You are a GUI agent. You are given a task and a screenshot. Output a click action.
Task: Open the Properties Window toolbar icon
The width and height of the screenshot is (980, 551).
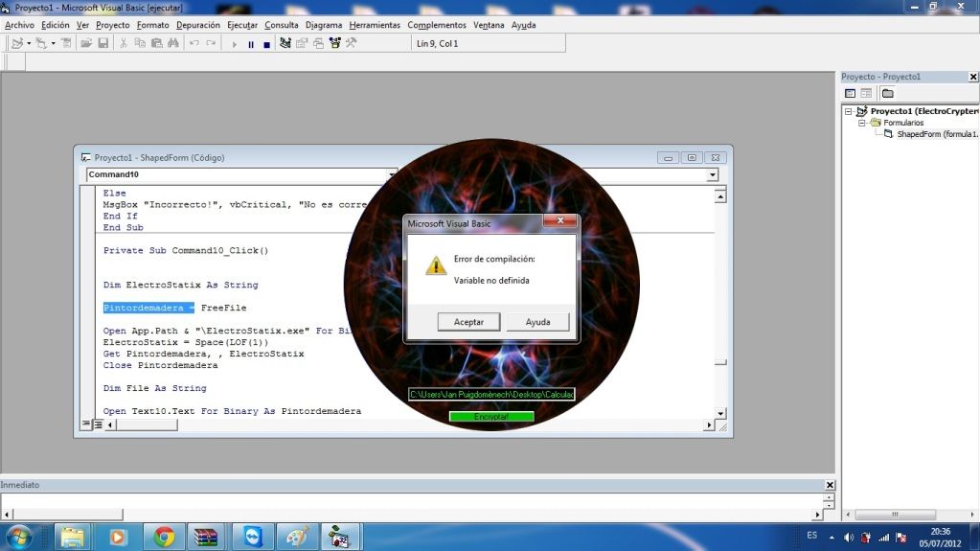point(302,43)
